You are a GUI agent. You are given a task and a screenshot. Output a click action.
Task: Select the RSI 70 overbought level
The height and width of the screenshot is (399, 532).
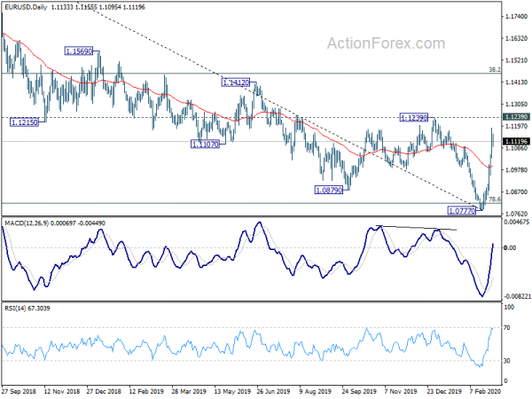click(x=507, y=328)
